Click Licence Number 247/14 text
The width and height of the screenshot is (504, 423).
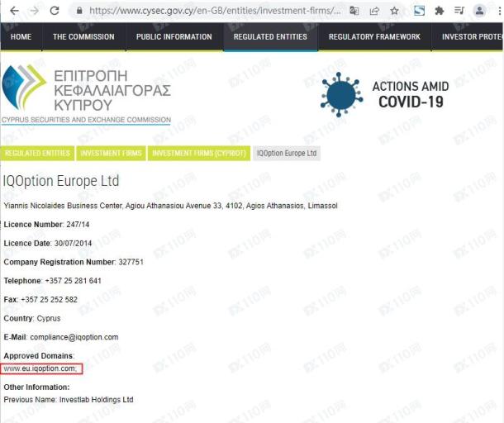(46, 225)
